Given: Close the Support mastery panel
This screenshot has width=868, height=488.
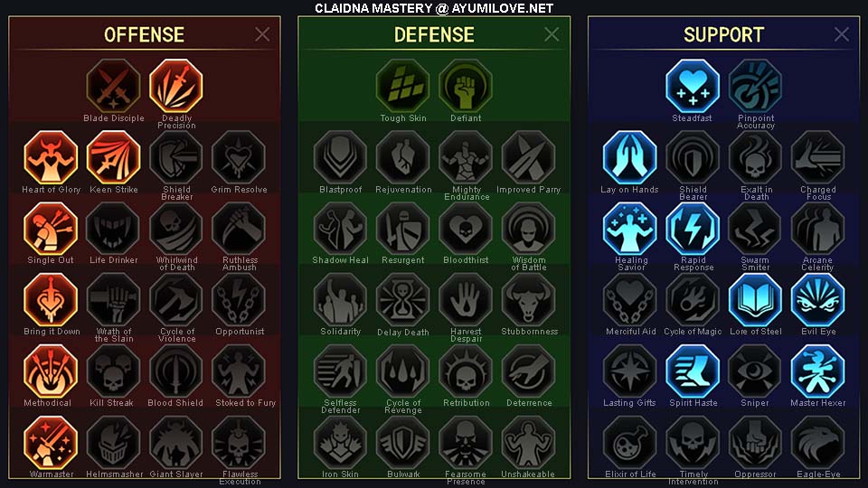Looking at the screenshot, I should coord(842,34).
